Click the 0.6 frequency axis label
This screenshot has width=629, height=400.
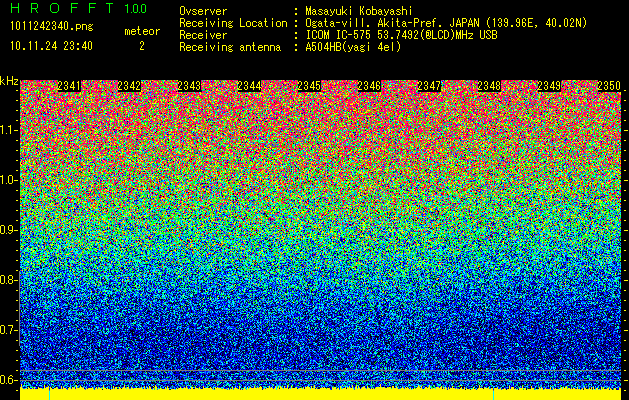9,380
